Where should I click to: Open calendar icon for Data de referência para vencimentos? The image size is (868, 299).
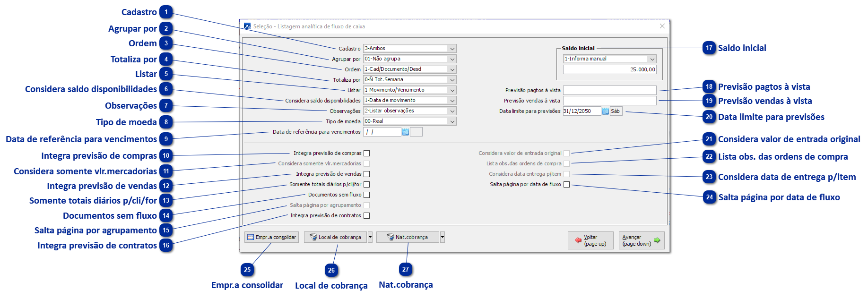coord(405,132)
